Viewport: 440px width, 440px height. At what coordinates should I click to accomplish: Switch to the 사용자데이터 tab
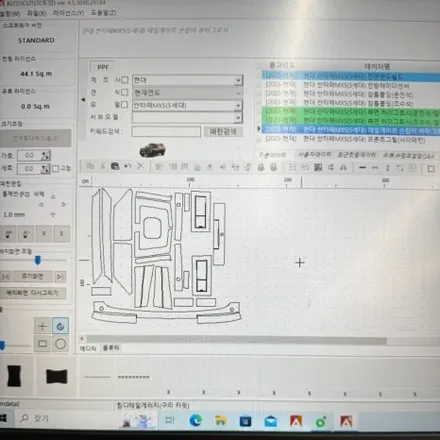(x=315, y=155)
